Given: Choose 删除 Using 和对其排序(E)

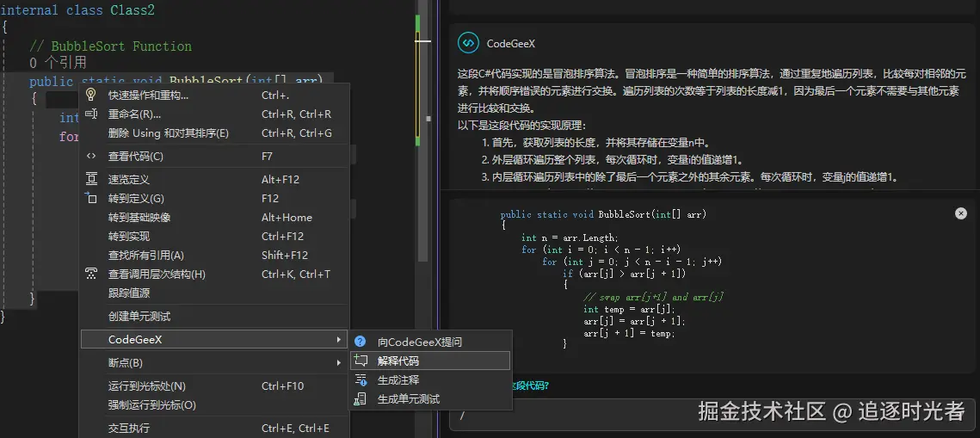Looking at the screenshot, I should (213, 133).
